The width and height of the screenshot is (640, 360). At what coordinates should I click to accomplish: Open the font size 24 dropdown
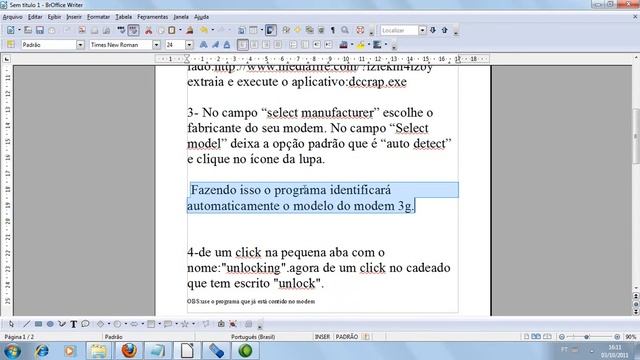point(189,44)
